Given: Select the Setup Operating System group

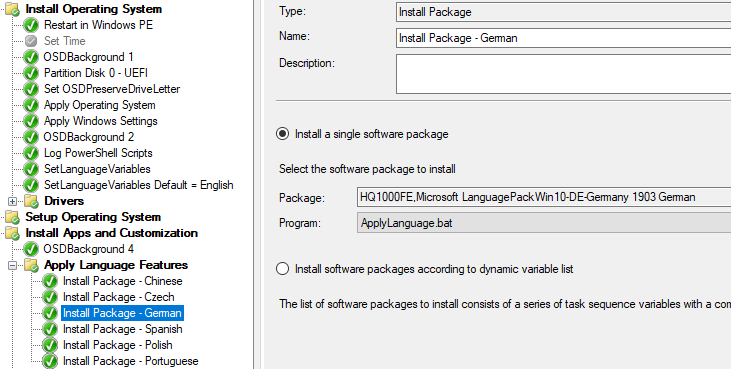Looking at the screenshot, I should coord(93,217).
